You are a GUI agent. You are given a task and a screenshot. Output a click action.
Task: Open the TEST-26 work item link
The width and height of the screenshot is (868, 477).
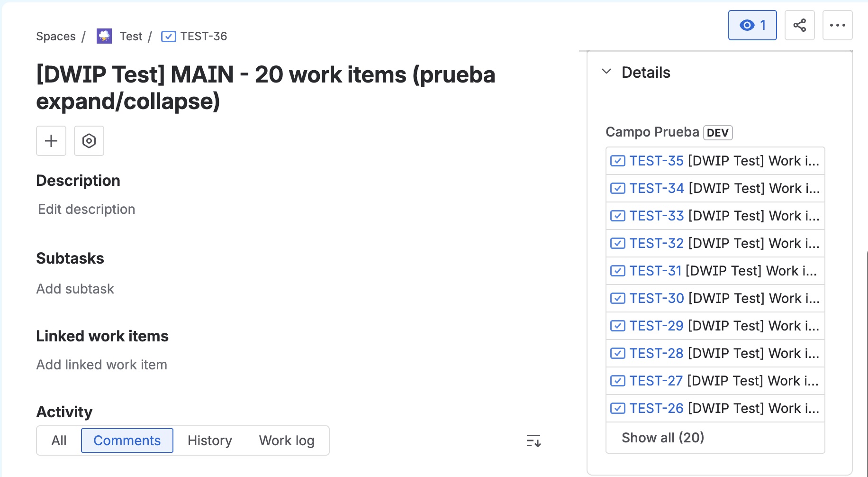coord(656,408)
